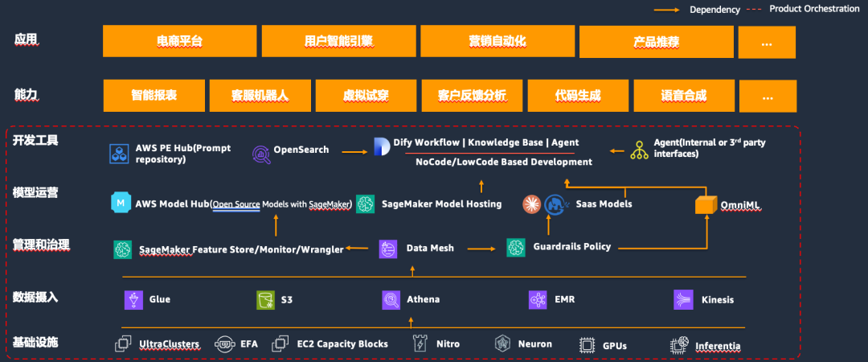Click the EFA icon
This screenshot has width=868, height=362.
point(225,344)
